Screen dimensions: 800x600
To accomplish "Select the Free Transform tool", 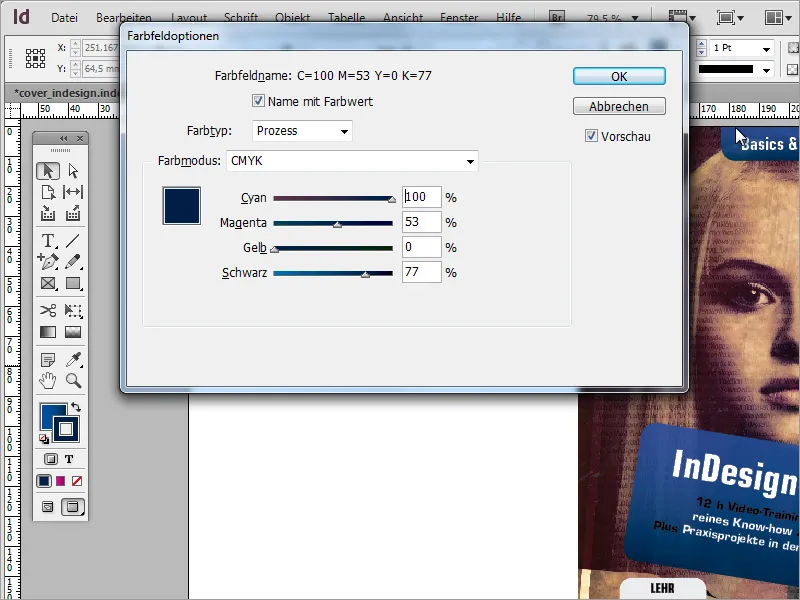I will 73,310.
